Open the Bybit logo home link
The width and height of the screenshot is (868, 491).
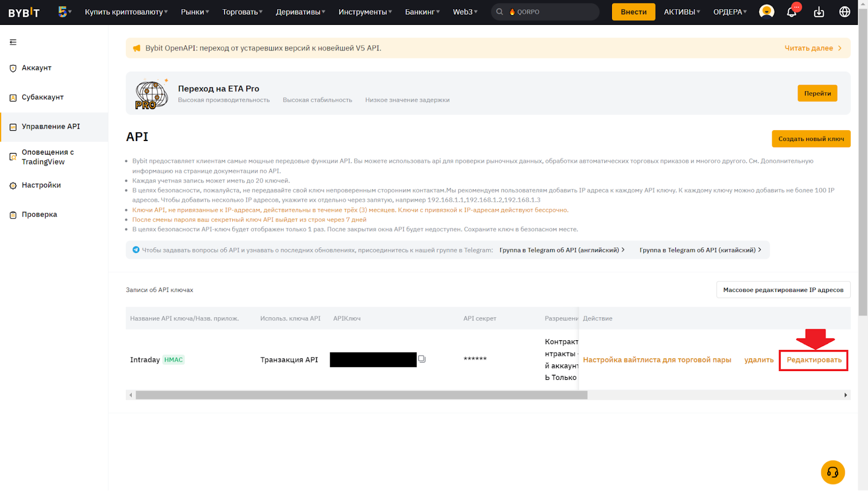[x=24, y=12]
